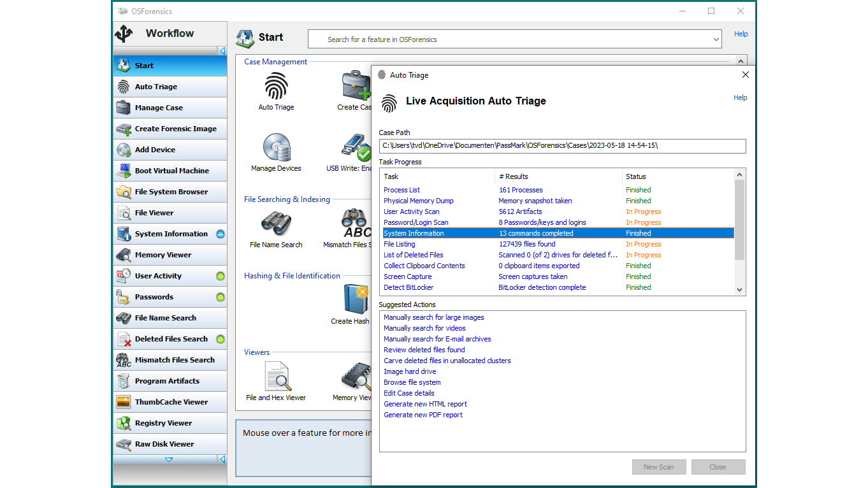The height and width of the screenshot is (488, 868).
Task: Open Passwords in the Workflow sidebar
Action: [170, 297]
